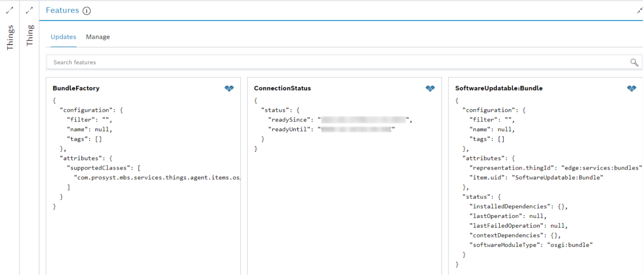Expand the Things panel arrow icon
The image size is (644, 275).
(10, 10)
